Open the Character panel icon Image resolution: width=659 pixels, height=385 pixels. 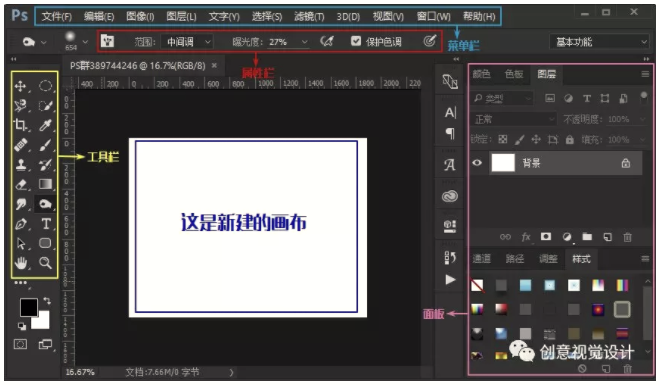coord(450,112)
